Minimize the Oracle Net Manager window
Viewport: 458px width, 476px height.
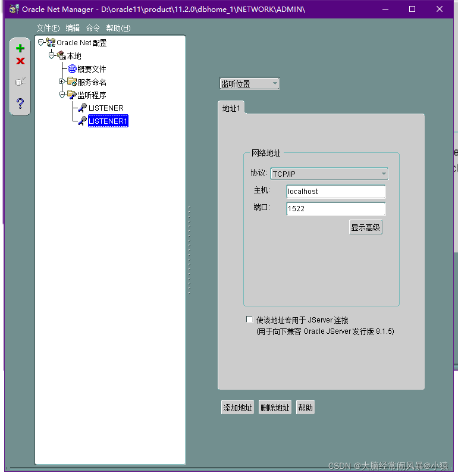click(x=385, y=9)
